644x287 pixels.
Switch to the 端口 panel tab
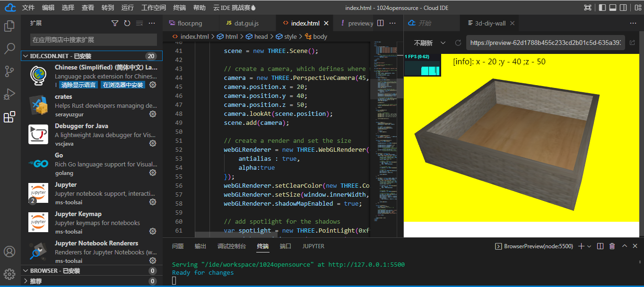pyautogui.click(x=285, y=246)
